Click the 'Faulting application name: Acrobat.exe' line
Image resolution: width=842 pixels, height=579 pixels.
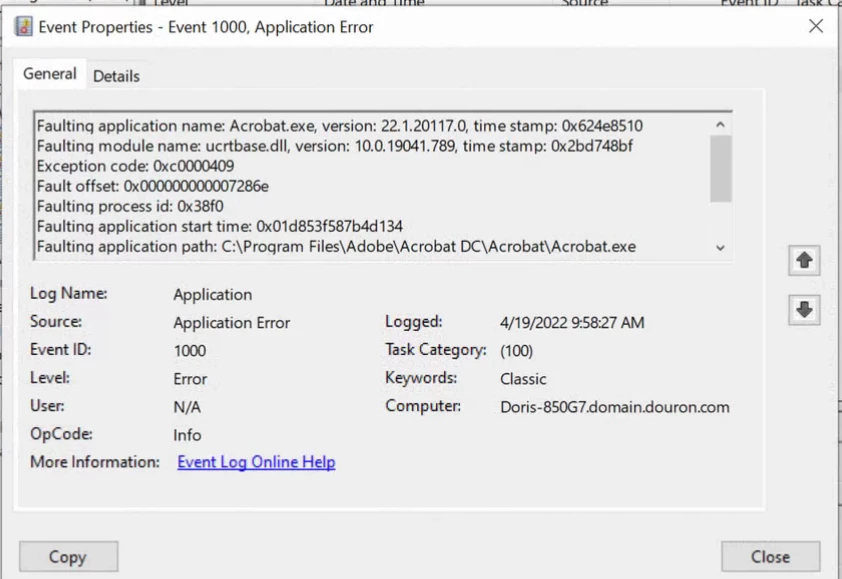pos(339,126)
